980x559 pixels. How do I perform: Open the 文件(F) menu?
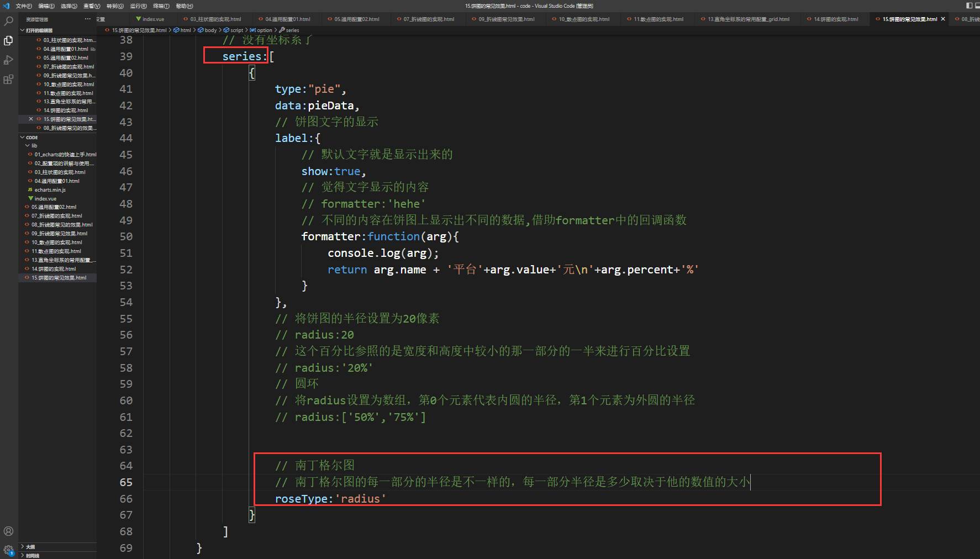click(x=24, y=6)
